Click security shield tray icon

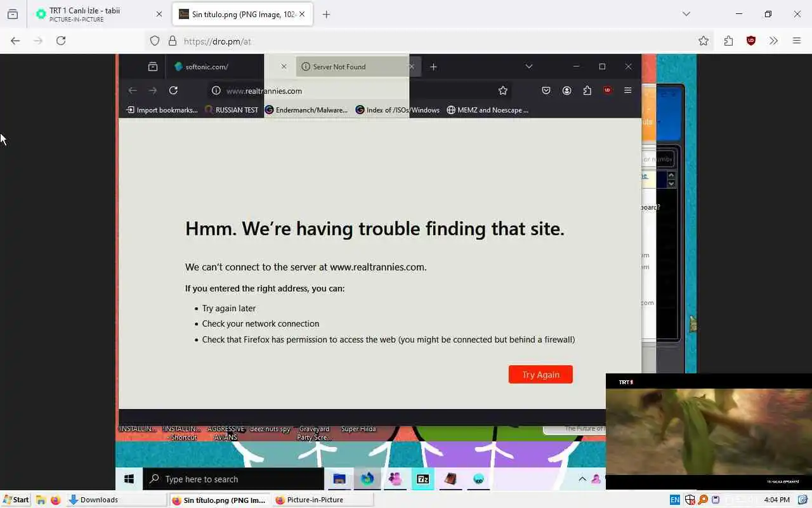[690, 500]
